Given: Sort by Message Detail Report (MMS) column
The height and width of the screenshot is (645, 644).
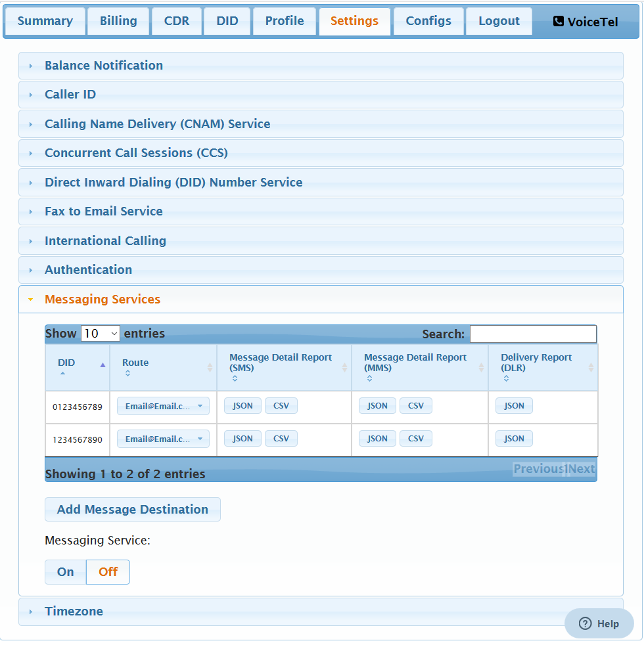Looking at the screenshot, I should pyautogui.click(x=480, y=368).
